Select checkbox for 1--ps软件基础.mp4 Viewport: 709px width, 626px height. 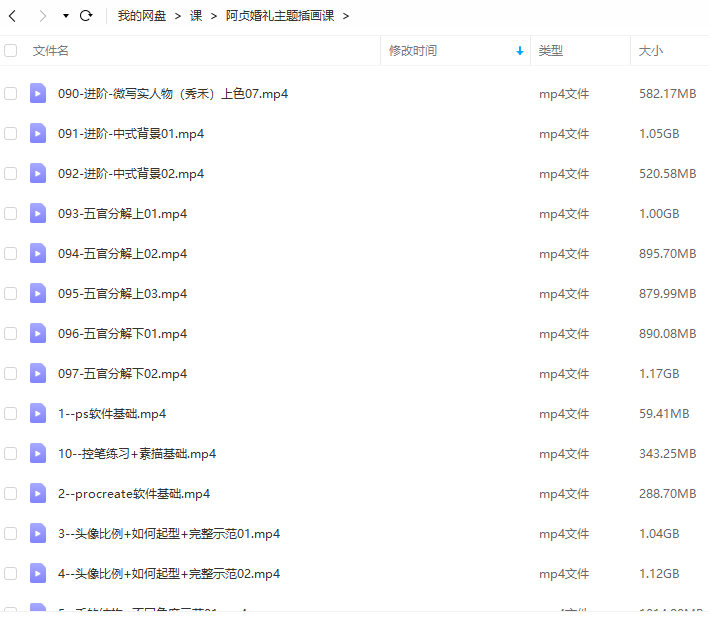[10, 413]
